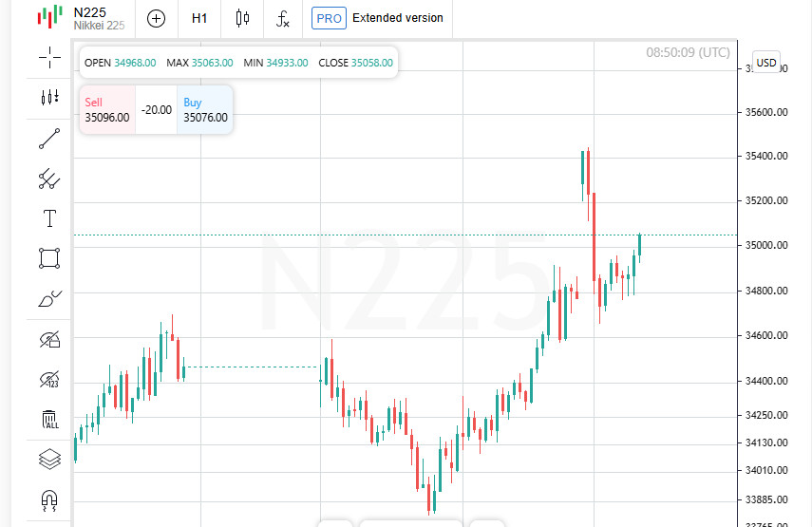Toggle magnet snap mode
Viewport: 812px width, 527px height.
[49, 500]
